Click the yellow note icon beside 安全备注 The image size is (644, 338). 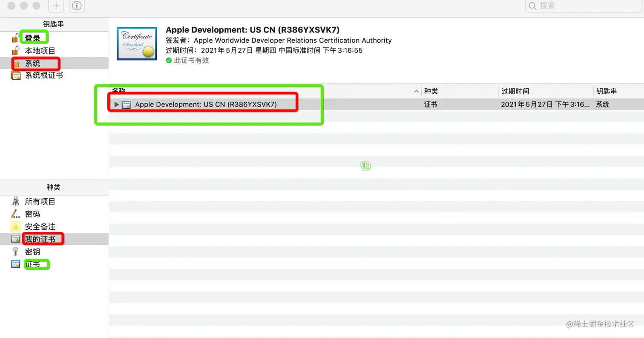pyautogui.click(x=16, y=226)
